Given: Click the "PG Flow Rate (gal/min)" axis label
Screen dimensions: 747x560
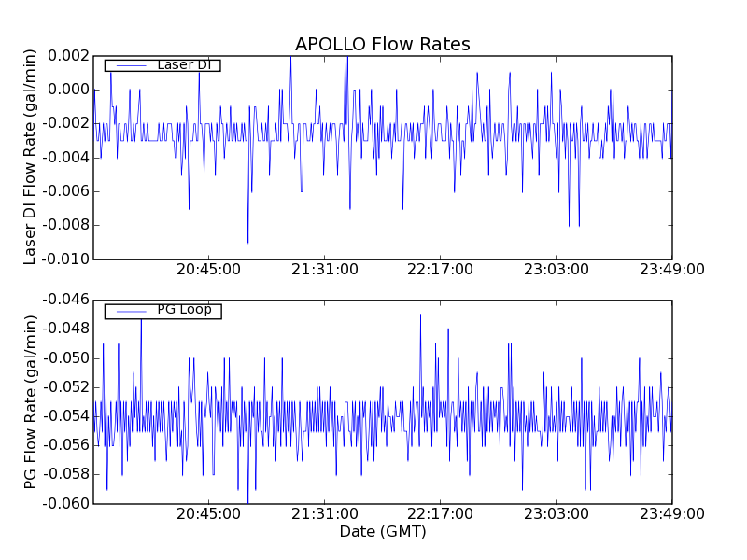Looking at the screenshot, I should tap(30, 402).
